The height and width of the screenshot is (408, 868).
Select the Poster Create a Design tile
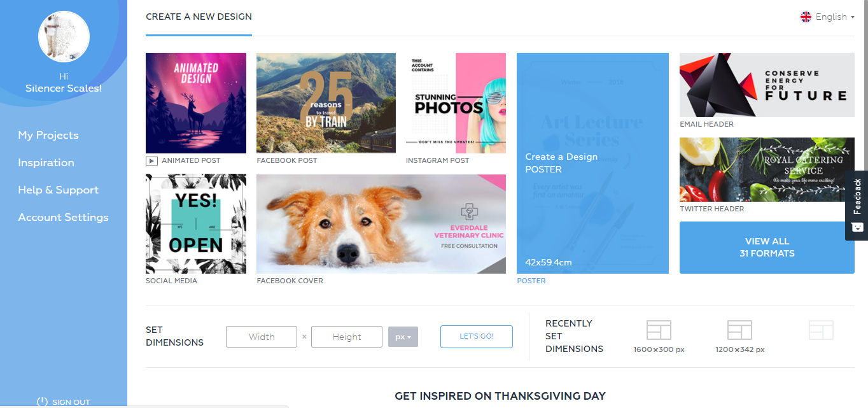tap(592, 163)
